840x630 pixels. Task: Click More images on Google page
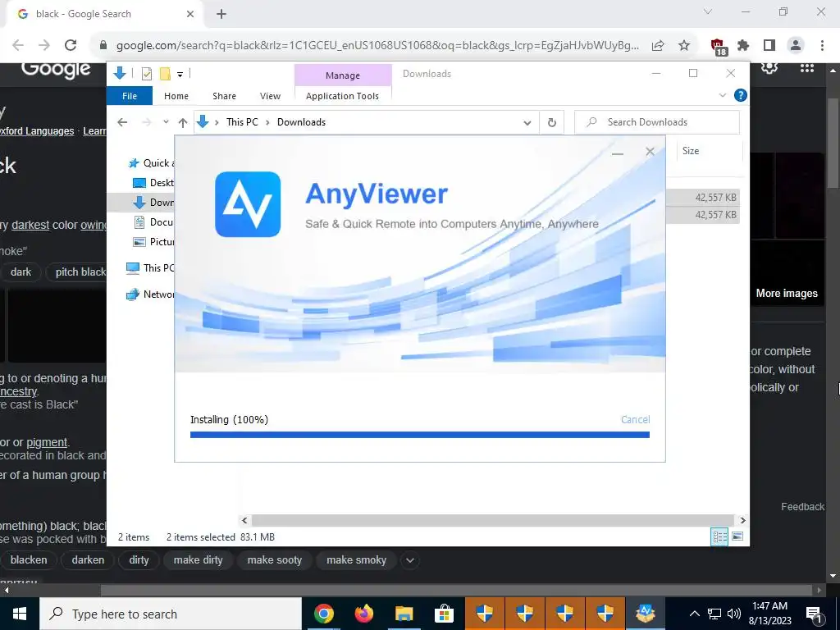[x=787, y=293]
